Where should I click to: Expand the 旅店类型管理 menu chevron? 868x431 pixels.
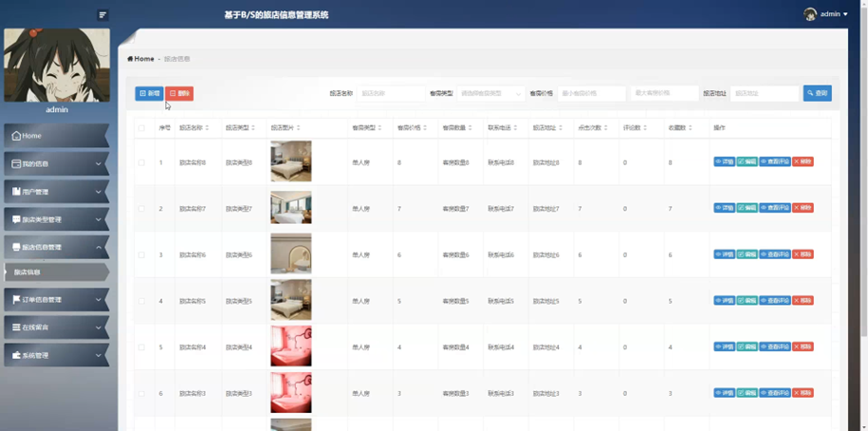98,219
